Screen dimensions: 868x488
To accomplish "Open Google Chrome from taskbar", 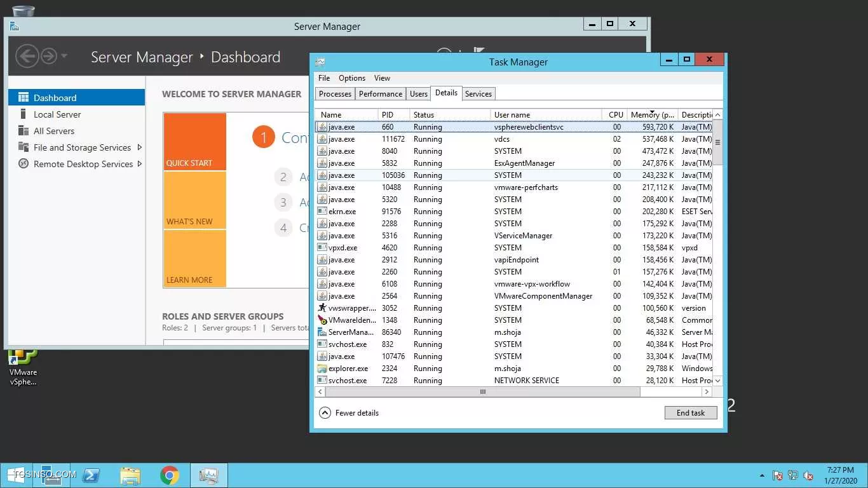I will [x=169, y=475].
